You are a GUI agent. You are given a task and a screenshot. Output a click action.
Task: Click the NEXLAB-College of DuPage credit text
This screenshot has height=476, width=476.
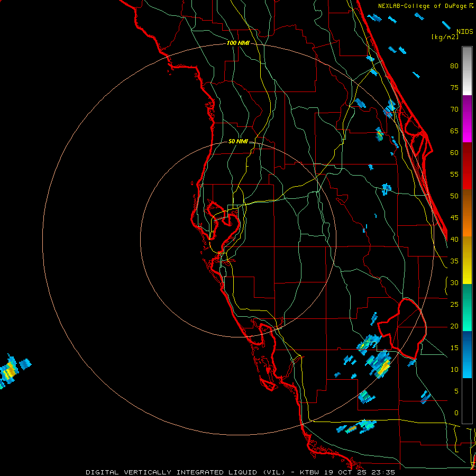[423, 6]
